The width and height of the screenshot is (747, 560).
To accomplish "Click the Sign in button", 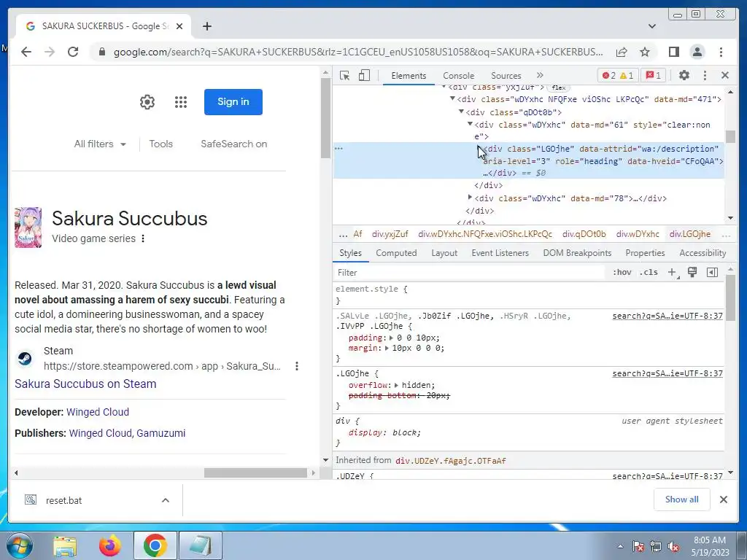I will (x=233, y=102).
